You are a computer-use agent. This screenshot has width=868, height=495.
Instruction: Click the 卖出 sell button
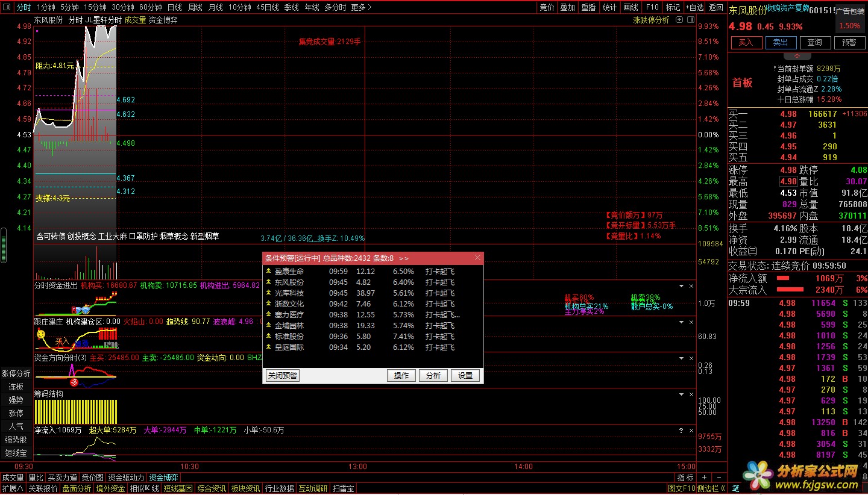pos(780,42)
